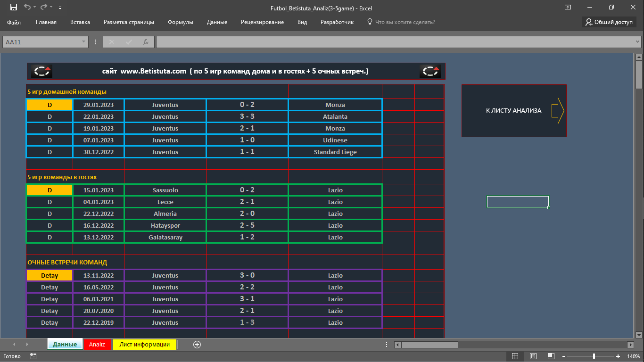Undo the last action

point(27,7)
